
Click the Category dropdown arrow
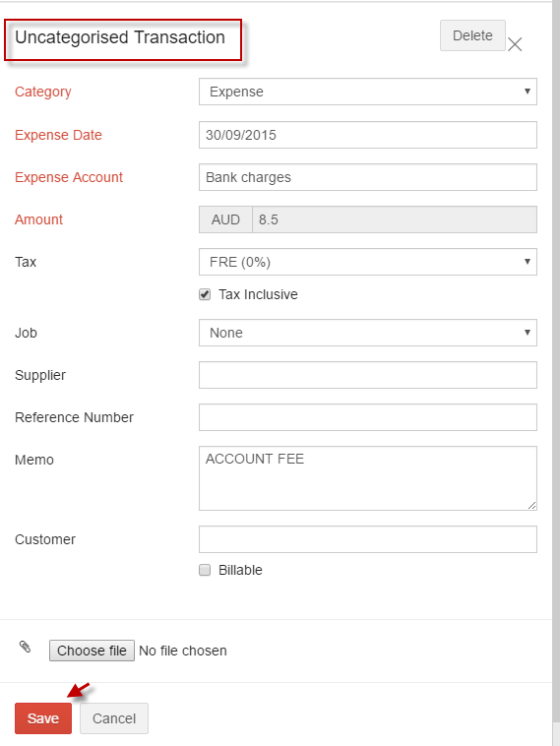pos(528,91)
